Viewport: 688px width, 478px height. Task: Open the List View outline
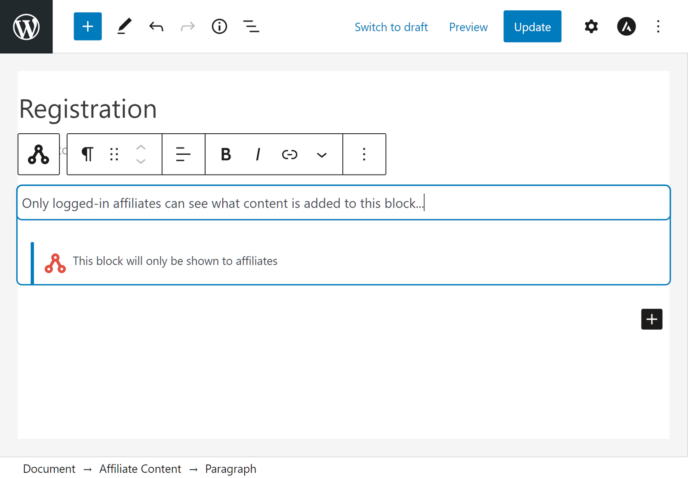(251, 27)
